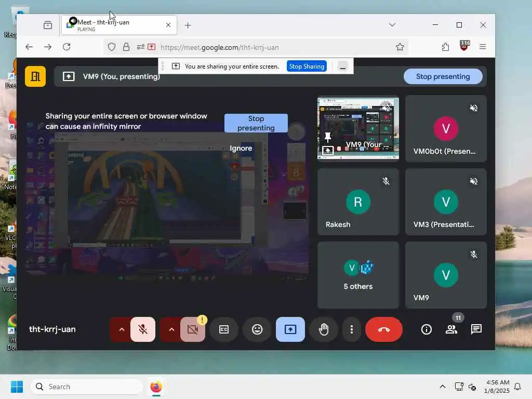Go forward in Firefox navigation
Image resolution: width=532 pixels, height=399 pixels.
[x=48, y=47]
